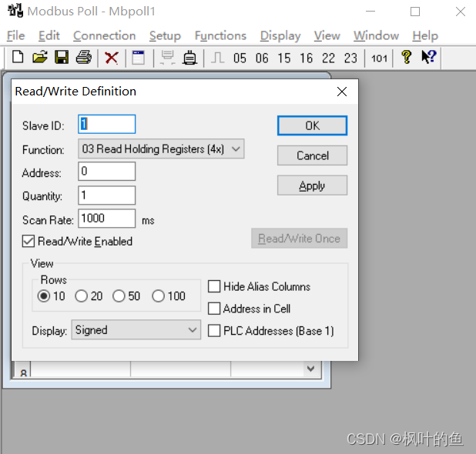Viewport: 476px width, 454px height.
Task: Click the Apply button
Action: (x=313, y=185)
